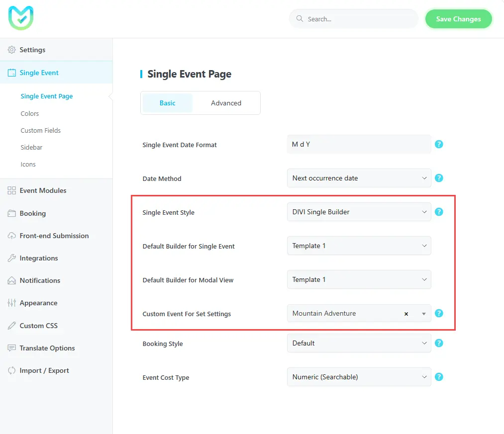Open the Integrations section
The height and width of the screenshot is (434, 504).
(56, 258)
